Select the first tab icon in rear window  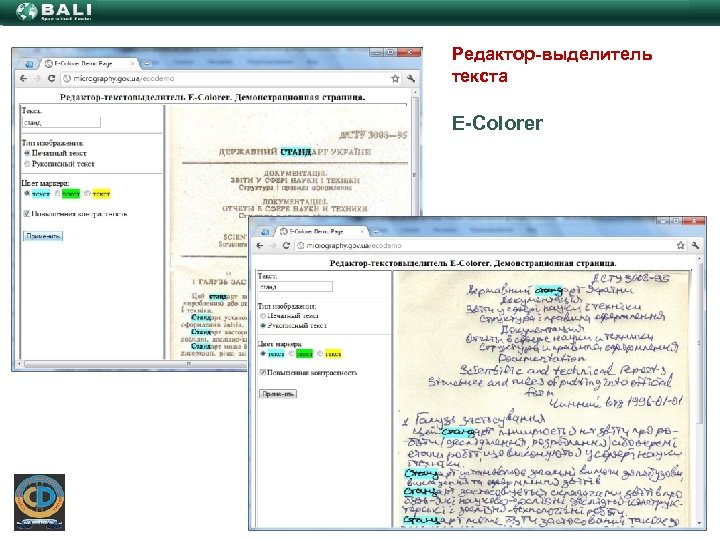pos(29,64)
